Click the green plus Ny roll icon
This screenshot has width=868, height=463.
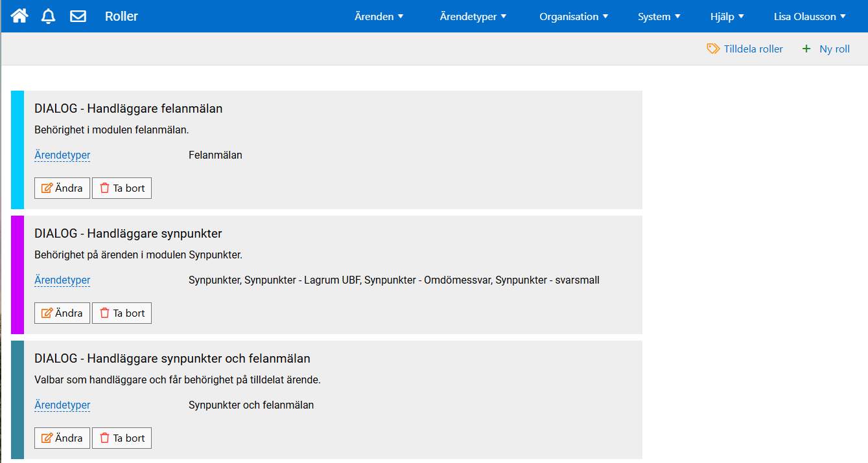click(x=806, y=49)
